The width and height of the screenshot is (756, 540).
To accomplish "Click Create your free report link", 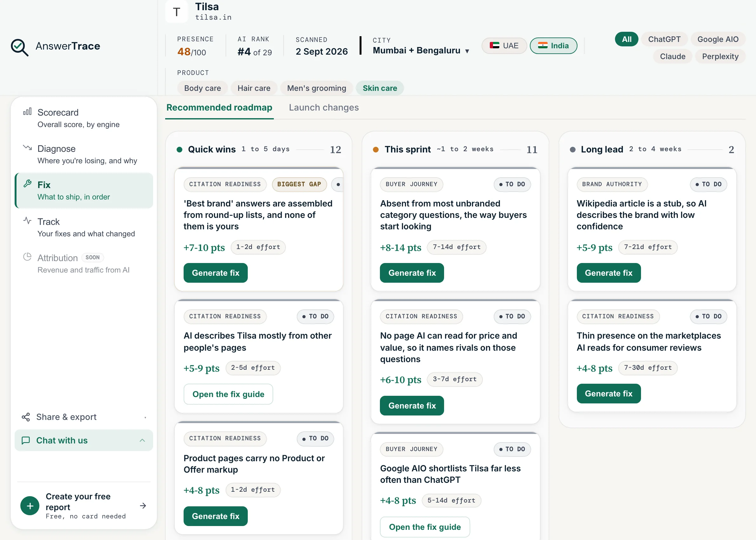I will click(x=84, y=505).
